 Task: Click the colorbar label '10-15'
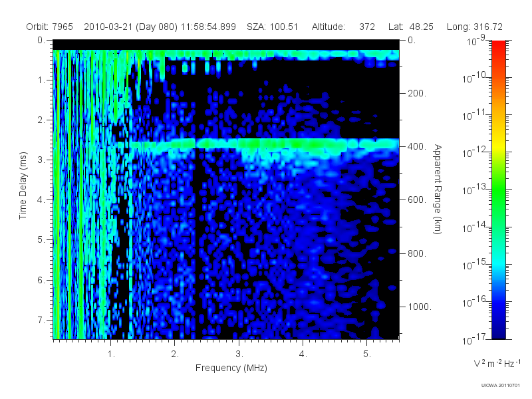point(473,264)
